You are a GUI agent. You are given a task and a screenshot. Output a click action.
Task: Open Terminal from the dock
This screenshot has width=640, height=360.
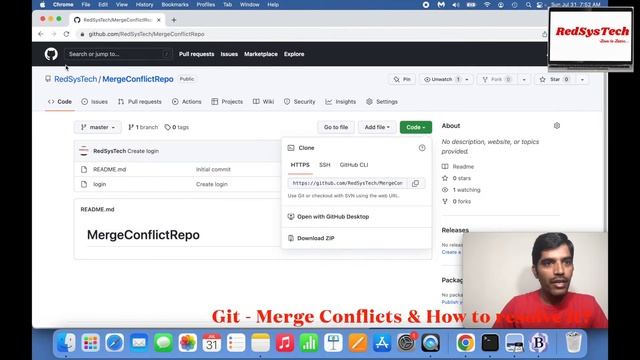click(490, 342)
